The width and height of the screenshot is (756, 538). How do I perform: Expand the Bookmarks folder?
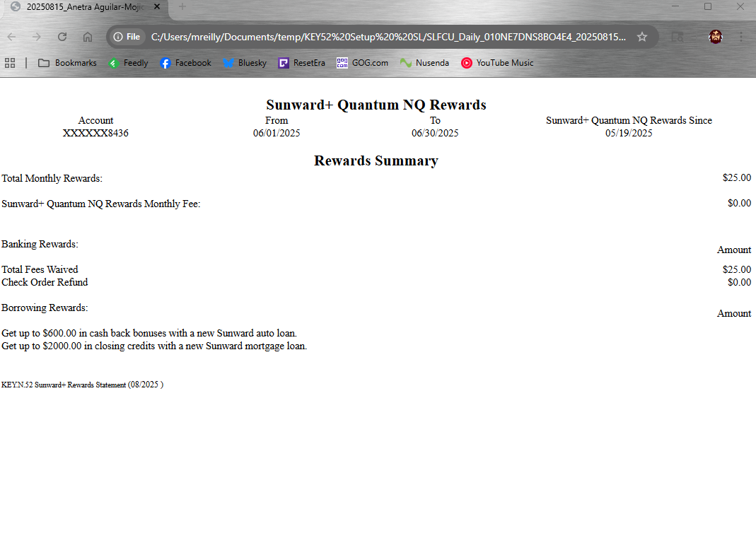click(x=68, y=63)
